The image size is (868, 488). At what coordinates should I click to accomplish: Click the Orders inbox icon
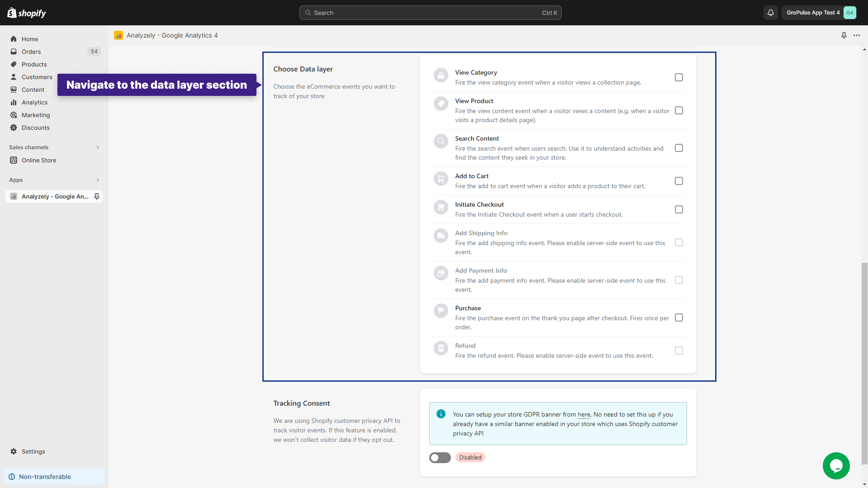(x=14, y=52)
